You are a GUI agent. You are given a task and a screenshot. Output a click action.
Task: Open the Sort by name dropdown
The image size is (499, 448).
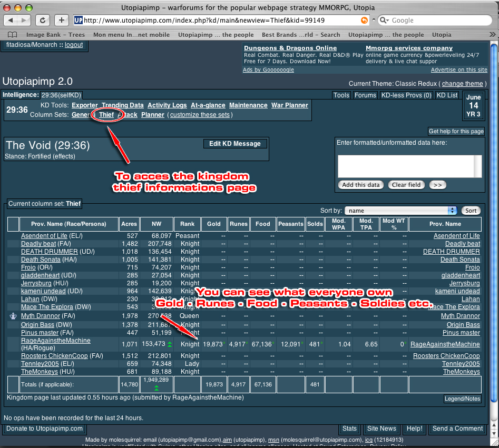coord(400,211)
